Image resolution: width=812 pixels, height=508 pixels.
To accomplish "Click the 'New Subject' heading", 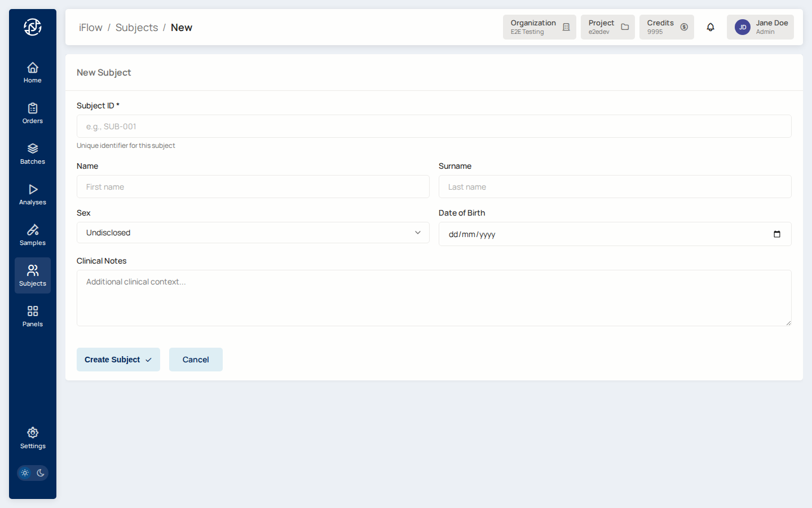I will (x=104, y=72).
